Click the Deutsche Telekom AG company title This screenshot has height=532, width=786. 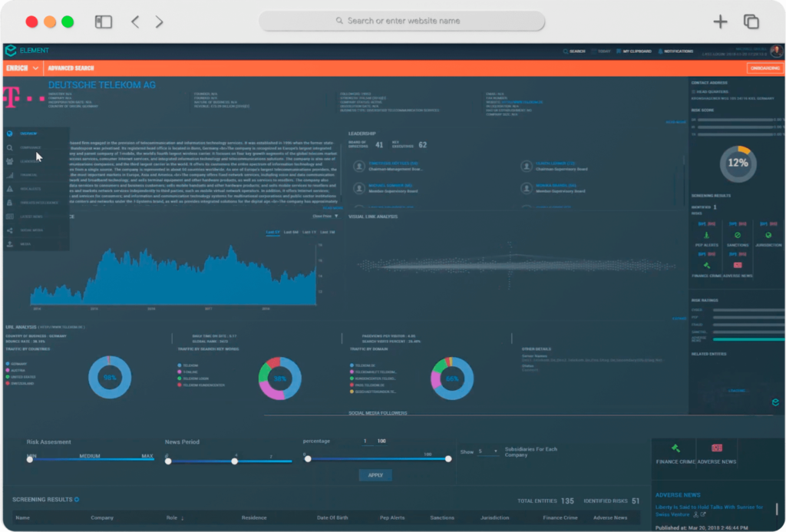point(102,84)
